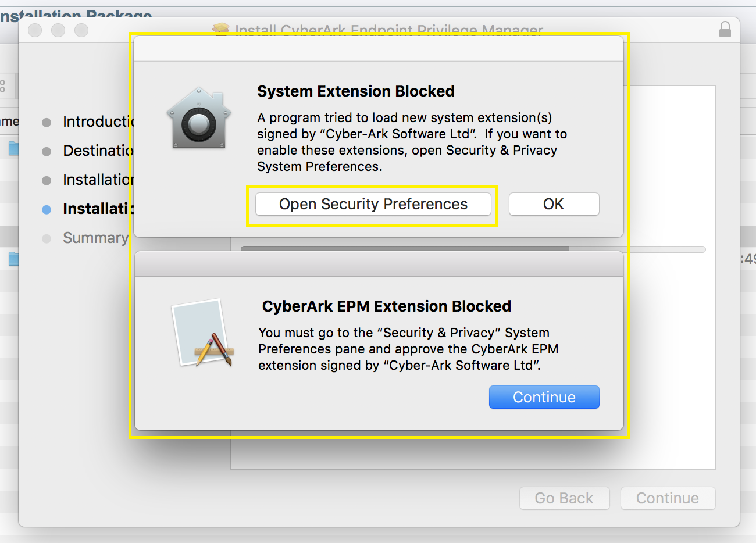The image size is (756, 543).
Task: Click the installer package icon in the title
Action: coord(220,30)
